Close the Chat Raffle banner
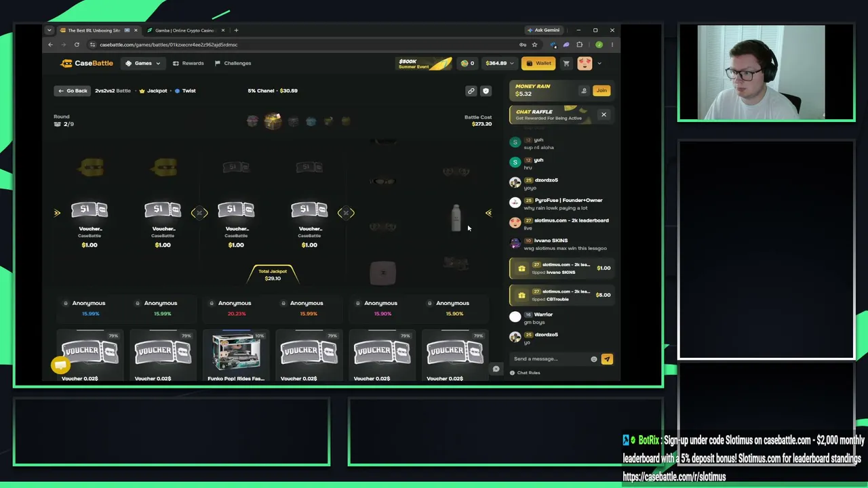 (x=604, y=115)
